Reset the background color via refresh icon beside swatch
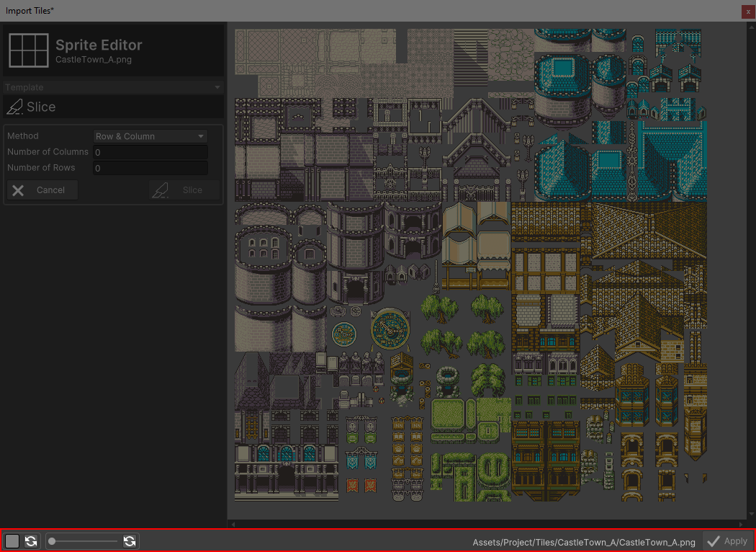 [32, 541]
